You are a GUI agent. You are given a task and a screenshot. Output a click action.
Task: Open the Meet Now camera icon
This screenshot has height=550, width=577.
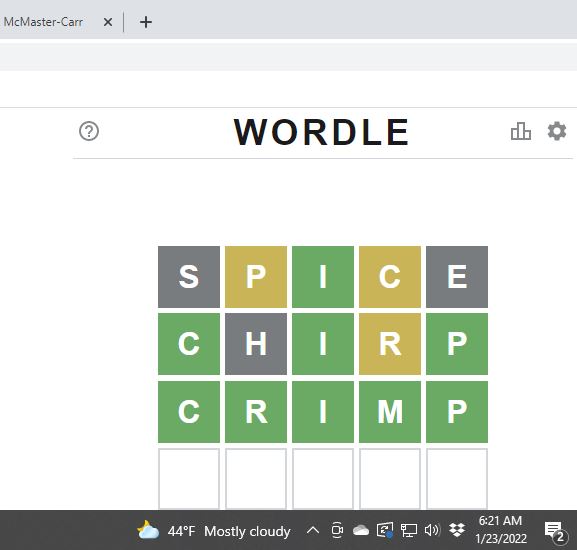coord(337,530)
